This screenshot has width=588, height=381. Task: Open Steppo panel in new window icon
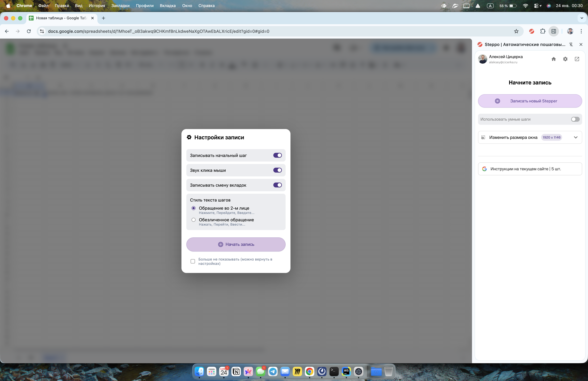point(577,59)
